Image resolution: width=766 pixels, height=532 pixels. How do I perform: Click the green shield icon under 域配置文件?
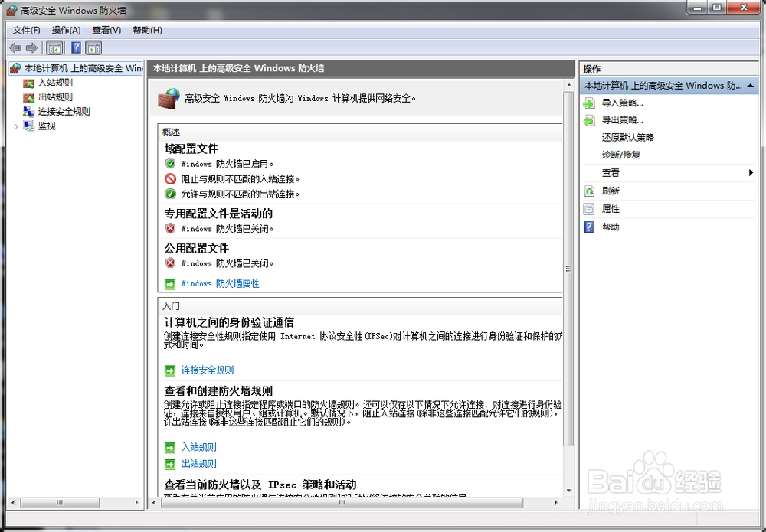pos(170,164)
